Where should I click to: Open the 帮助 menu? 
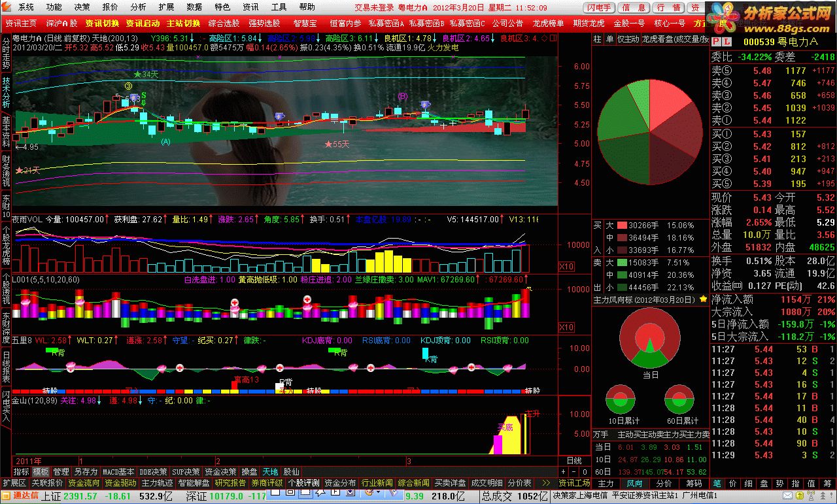(307, 7)
